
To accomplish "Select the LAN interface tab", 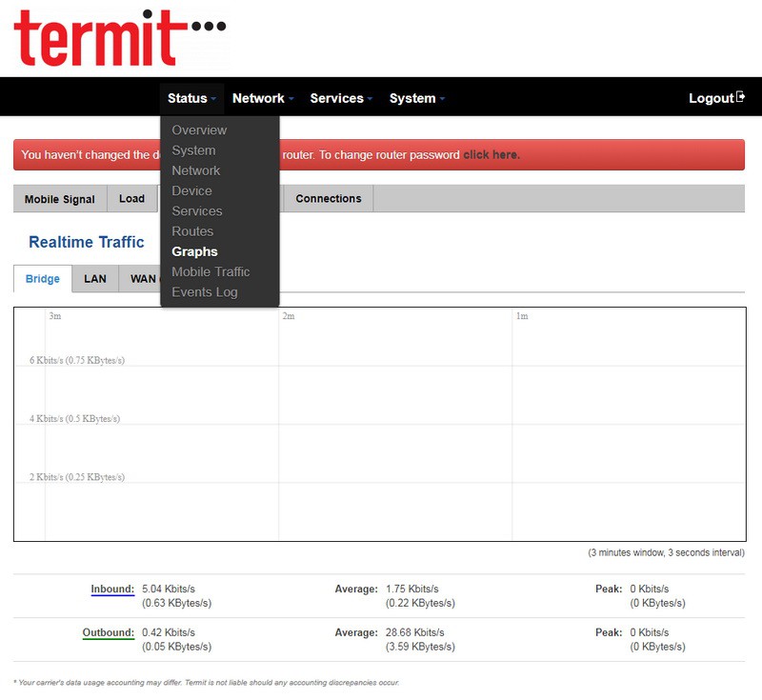I will click(x=95, y=279).
